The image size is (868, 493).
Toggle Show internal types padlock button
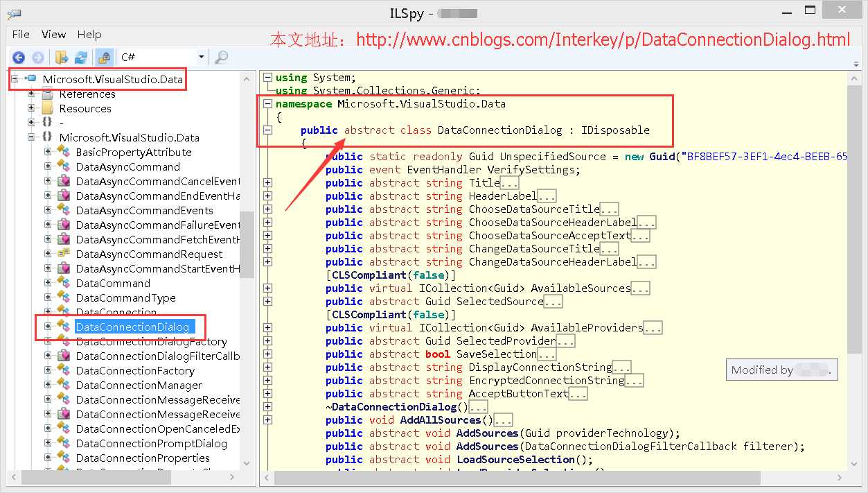104,58
